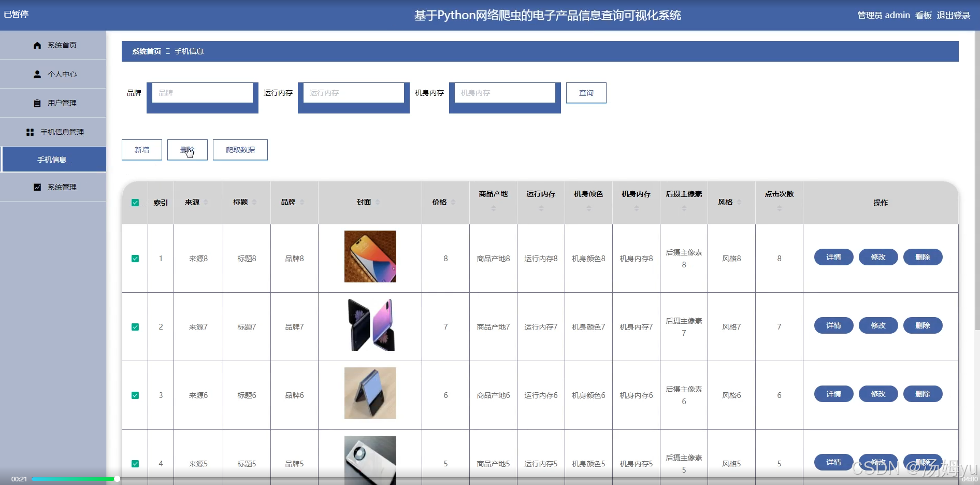Click the home icon beside 系统首页
Screen dimensions: 980x485
click(x=37, y=45)
